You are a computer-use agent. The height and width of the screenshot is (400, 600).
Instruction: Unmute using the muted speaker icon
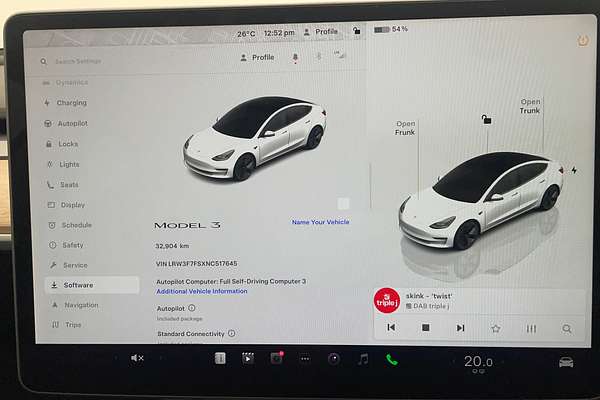(x=137, y=358)
